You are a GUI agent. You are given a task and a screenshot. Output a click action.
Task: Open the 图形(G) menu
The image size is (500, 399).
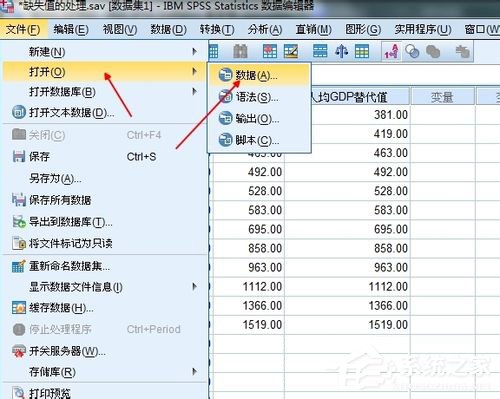click(363, 30)
